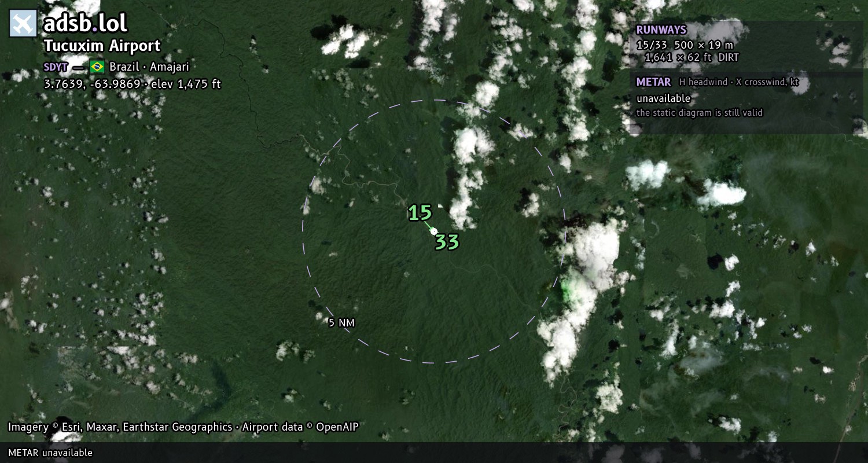Click the adsb.lol site title
The height and width of the screenshot is (463, 868).
[85, 24]
